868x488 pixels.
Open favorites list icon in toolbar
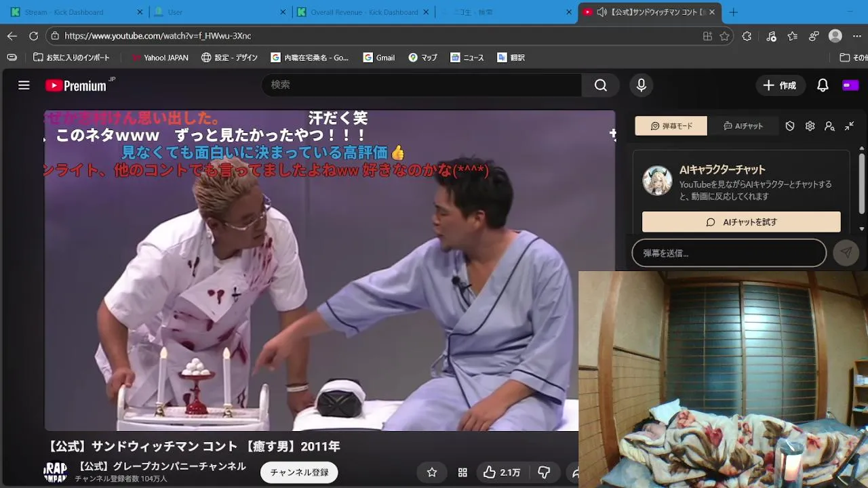pyautogui.click(x=793, y=36)
